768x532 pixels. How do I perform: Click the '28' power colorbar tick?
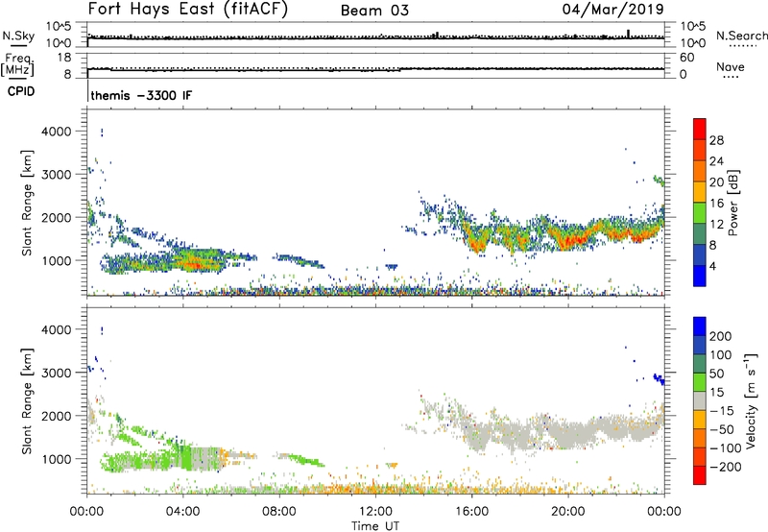tap(716, 140)
